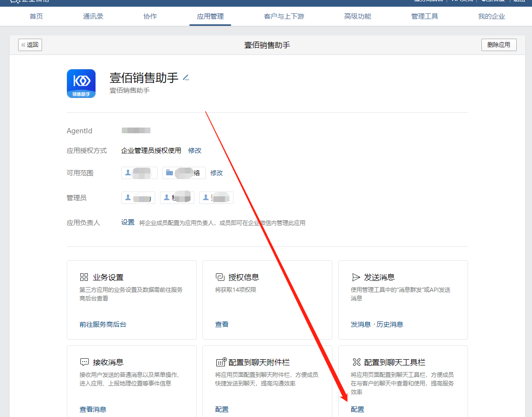
Task: Click 设置 for 应用负责人
Action: (128, 223)
